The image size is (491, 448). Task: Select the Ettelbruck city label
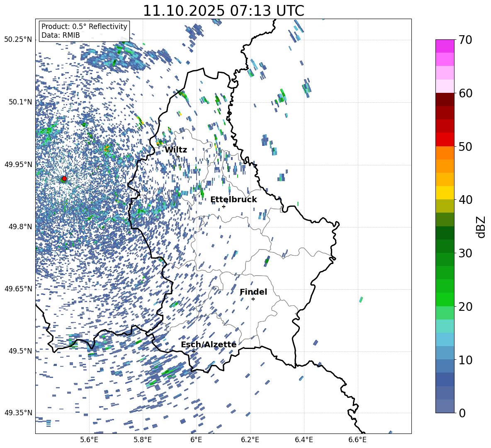tap(233, 200)
